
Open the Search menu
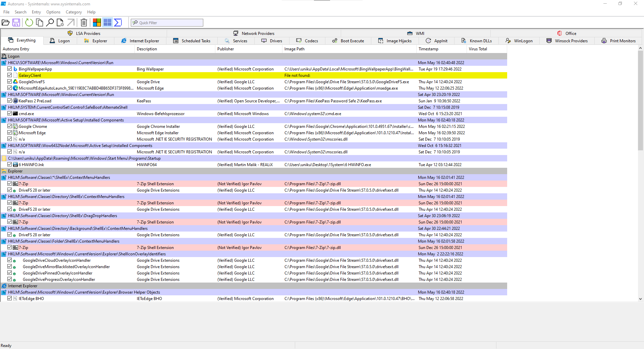pyautogui.click(x=20, y=12)
